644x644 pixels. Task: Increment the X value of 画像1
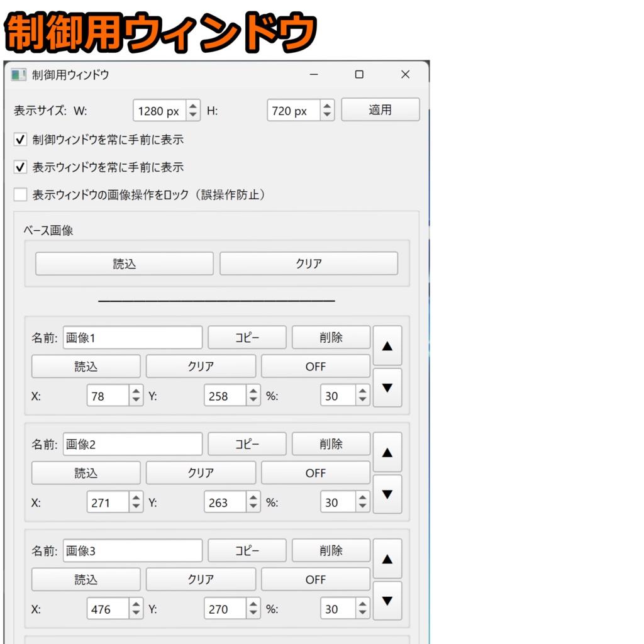[x=136, y=391]
